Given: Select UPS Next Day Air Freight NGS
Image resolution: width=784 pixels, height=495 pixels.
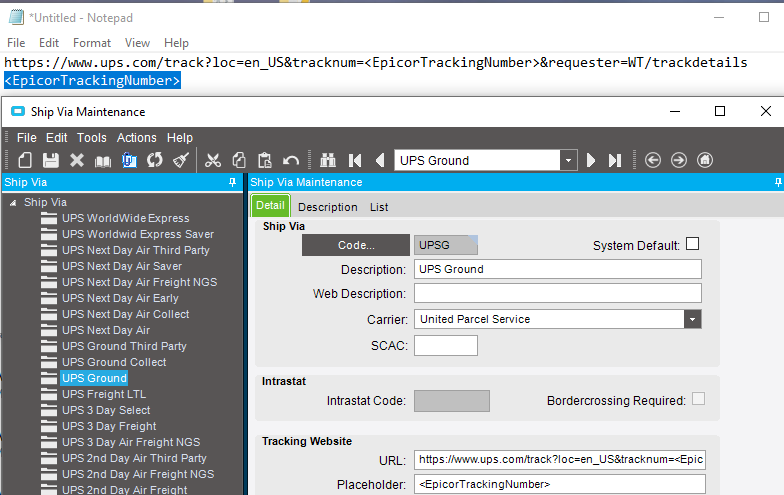Looking at the screenshot, I should point(140,282).
